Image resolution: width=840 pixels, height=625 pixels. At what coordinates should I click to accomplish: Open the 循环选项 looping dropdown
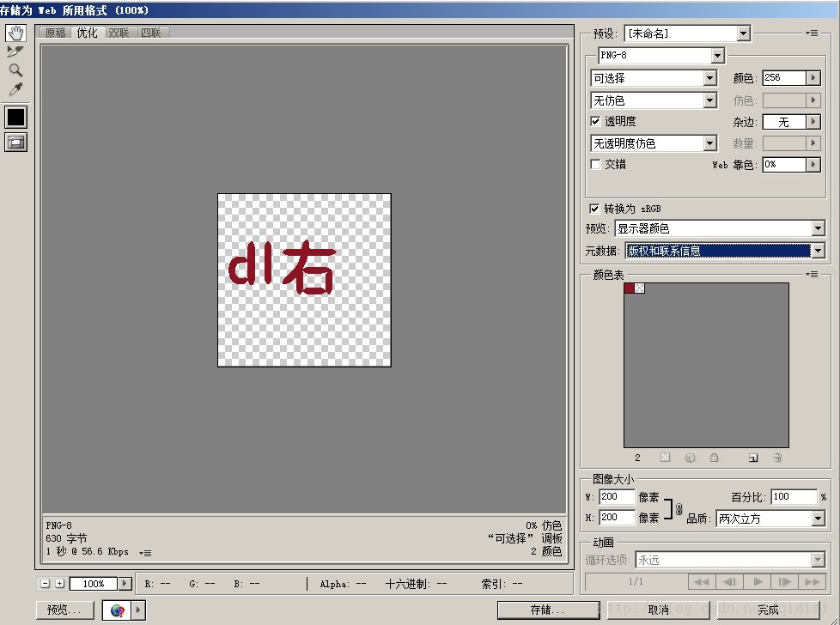[x=818, y=561]
